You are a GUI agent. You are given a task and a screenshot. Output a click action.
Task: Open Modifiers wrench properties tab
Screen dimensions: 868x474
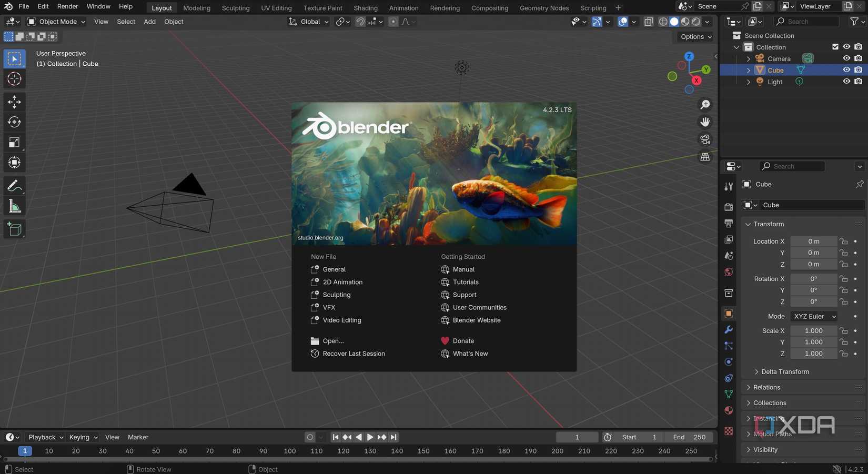coord(729,330)
